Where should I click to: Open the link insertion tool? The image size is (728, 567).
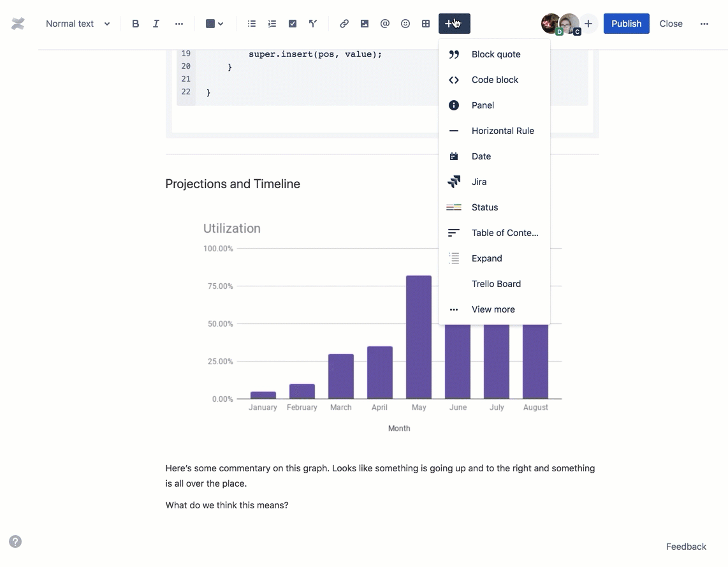click(x=344, y=23)
